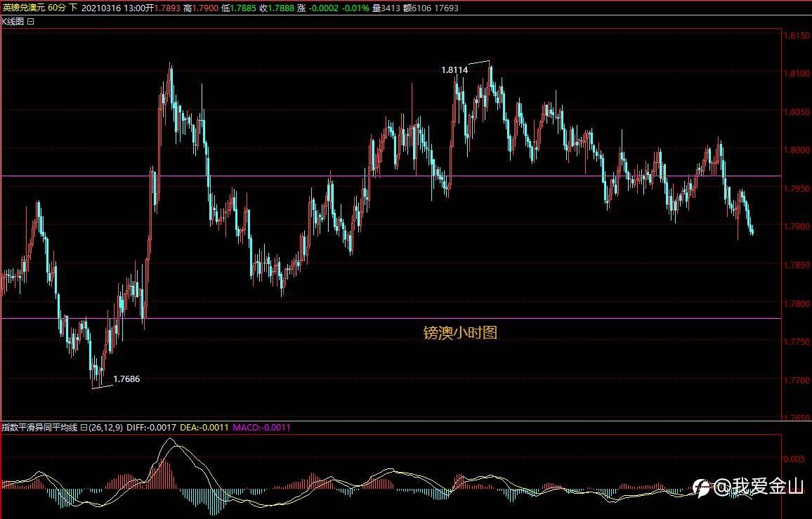Click the 0.005 MACD axis label

(795, 459)
